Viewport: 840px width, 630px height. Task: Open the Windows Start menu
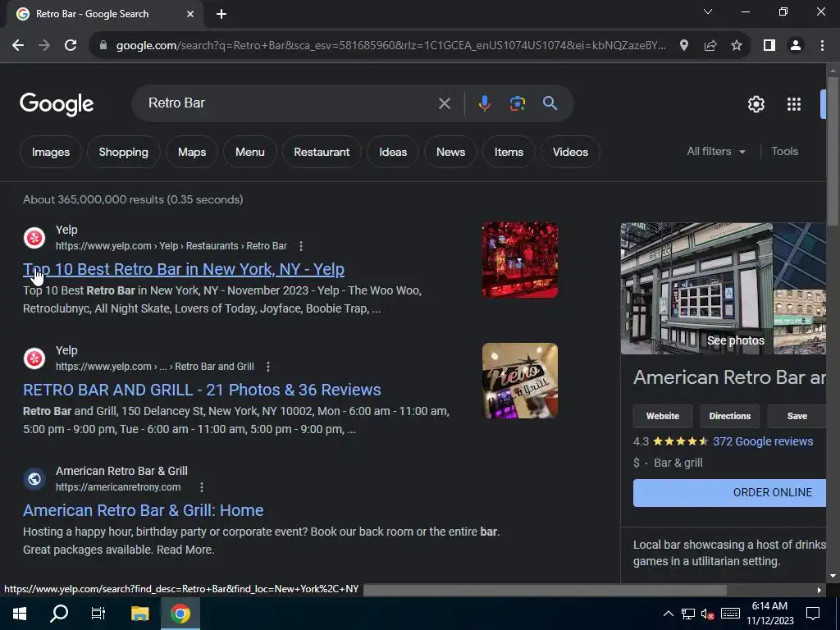point(20,614)
